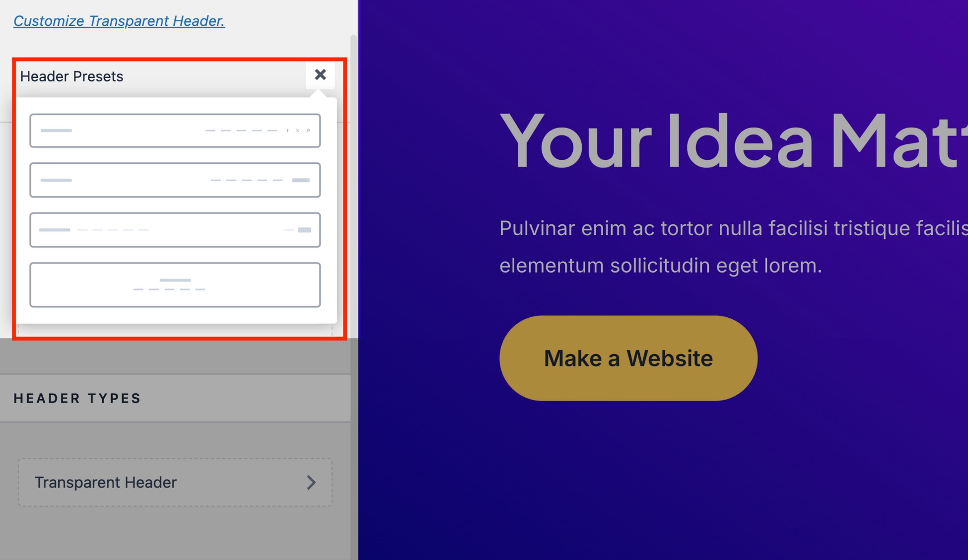Select third preset right-aligned nav icon
Viewport: 968px width, 560px height.
305,229
